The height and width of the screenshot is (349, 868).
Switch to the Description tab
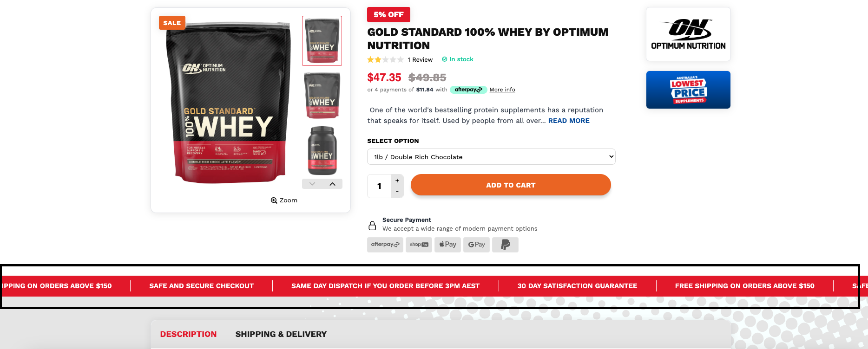[x=188, y=334]
